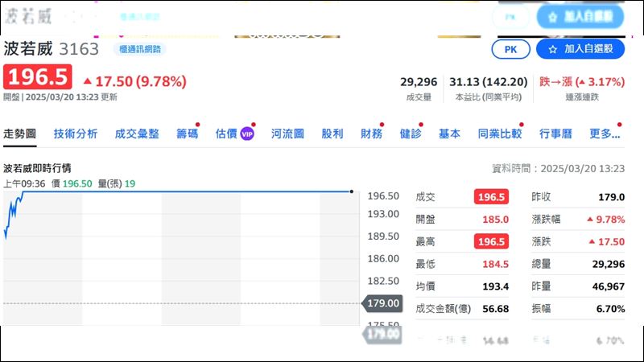Click the 總量 29,296 value
644x362 pixels.
609,265
